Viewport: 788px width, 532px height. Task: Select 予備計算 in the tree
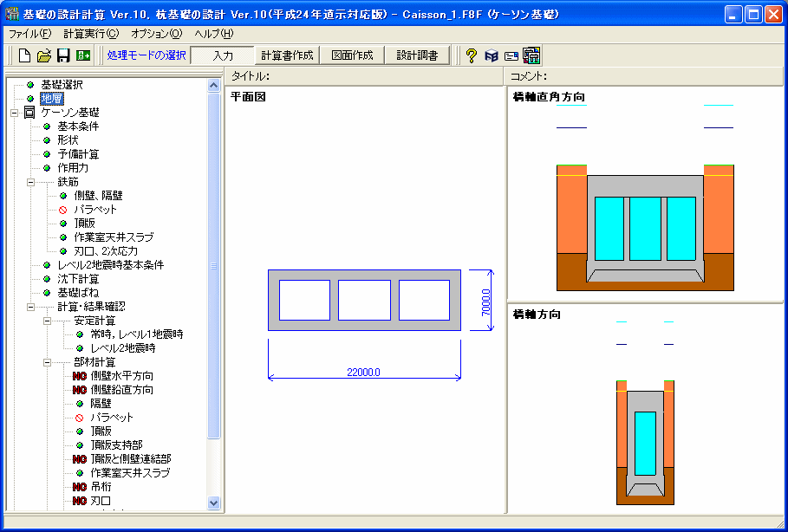coord(78,154)
